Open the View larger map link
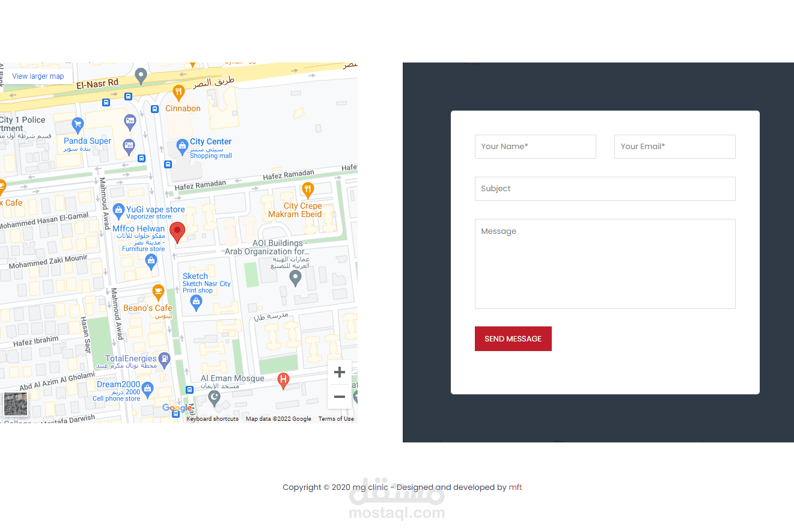 [38, 76]
